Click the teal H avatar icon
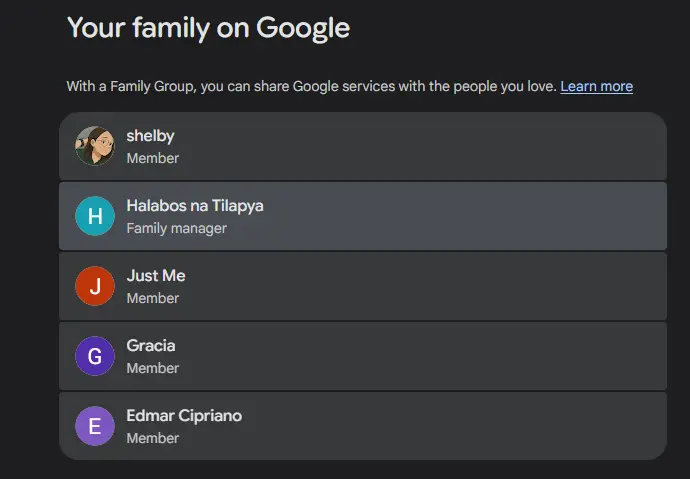690x479 pixels. 95,216
